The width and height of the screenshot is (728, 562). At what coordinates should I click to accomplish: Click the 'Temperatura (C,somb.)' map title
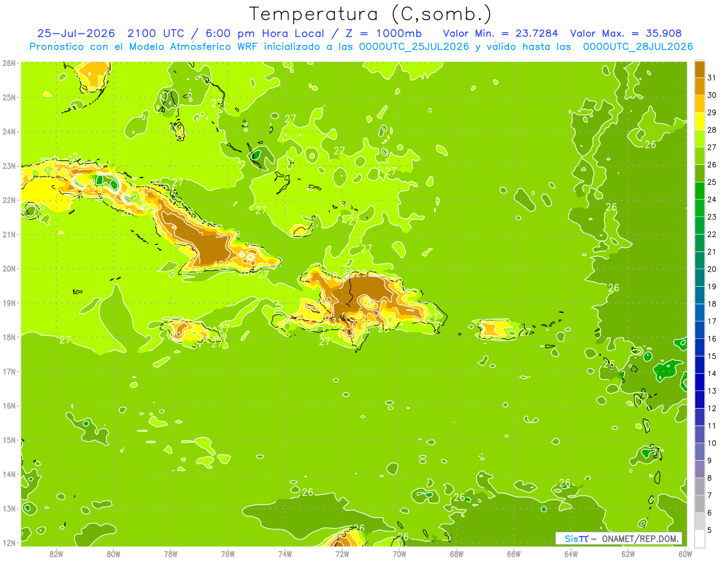(x=371, y=14)
